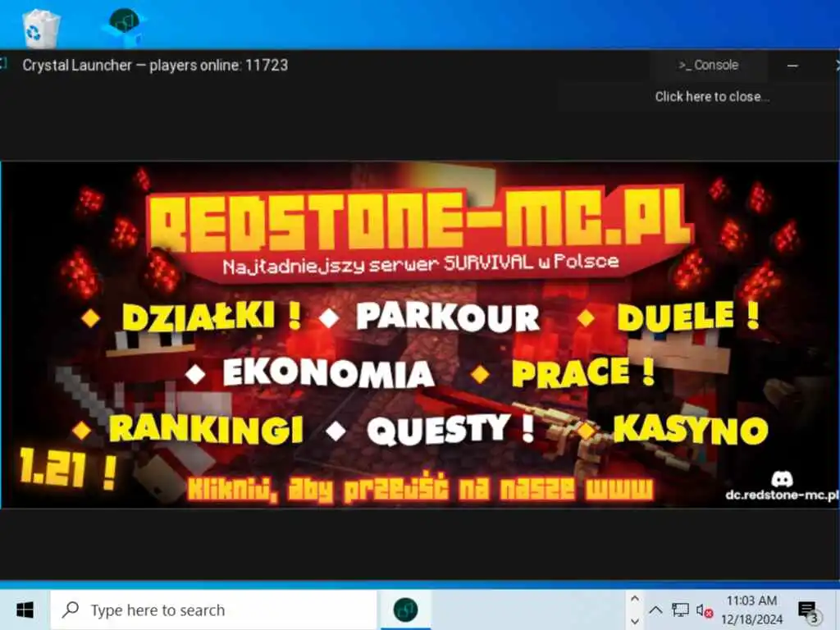Click the 'Click here to close' notice
This screenshot has height=630, width=840.
(x=711, y=97)
